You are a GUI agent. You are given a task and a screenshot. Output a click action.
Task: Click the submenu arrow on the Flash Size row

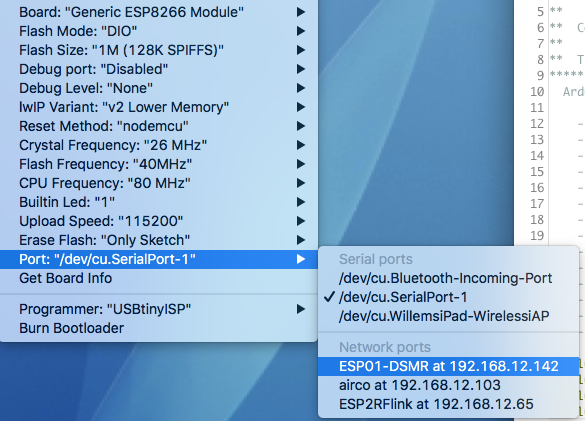pos(301,50)
